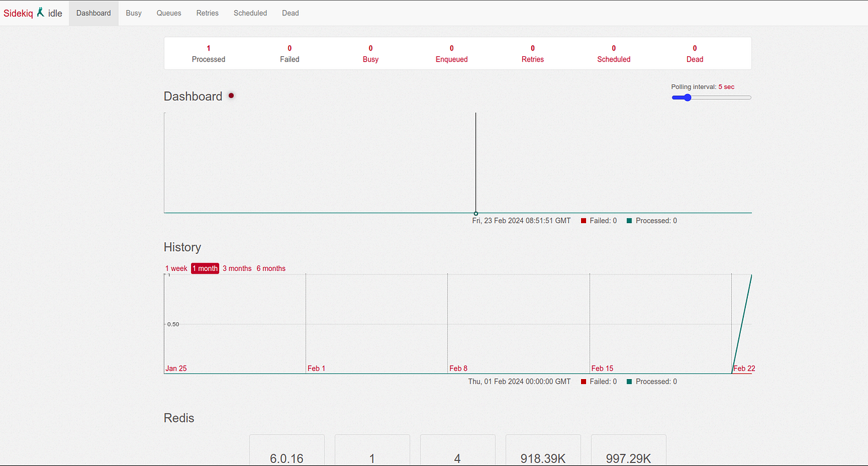Click the Failed legend square in History
868x466 pixels.
click(x=583, y=381)
